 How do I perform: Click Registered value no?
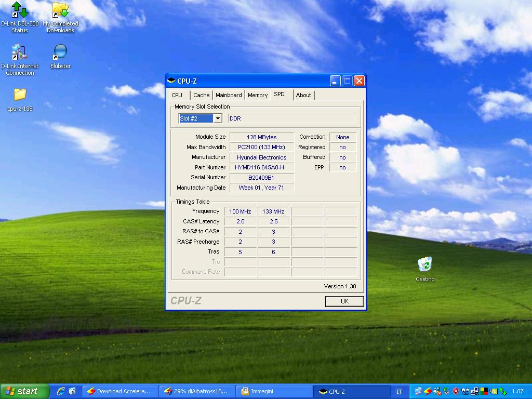point(343,147)
